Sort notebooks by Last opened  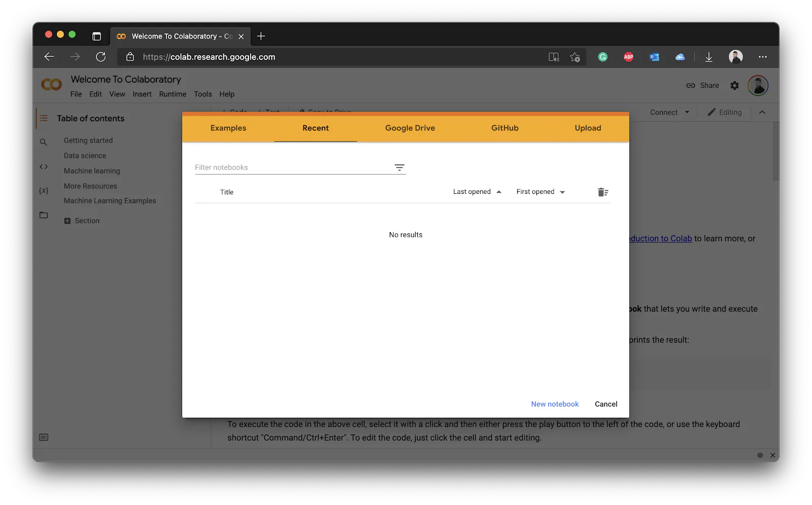point(476,191)
